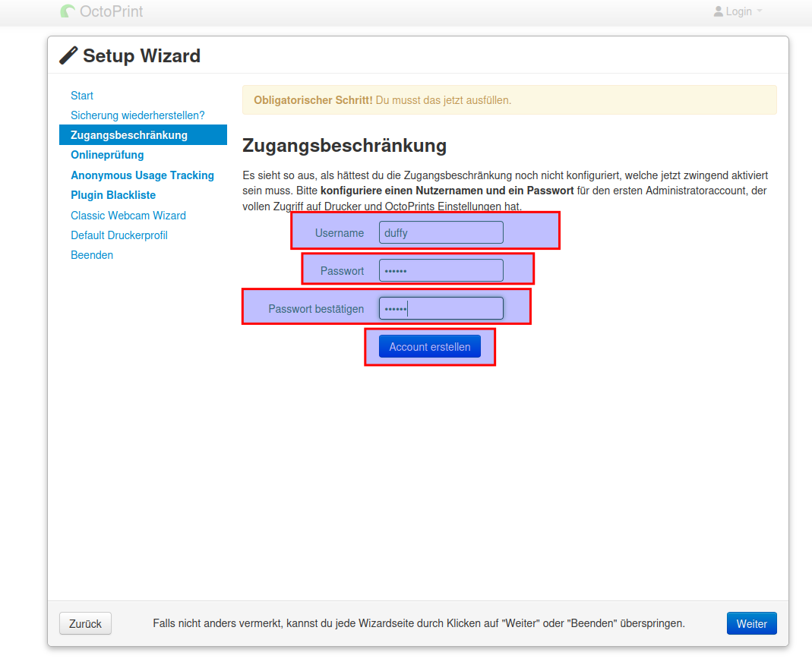The image size is (812, 662).
Task: Click the pencil icon beside Setup Wizard
Action: tap(68, 55)
